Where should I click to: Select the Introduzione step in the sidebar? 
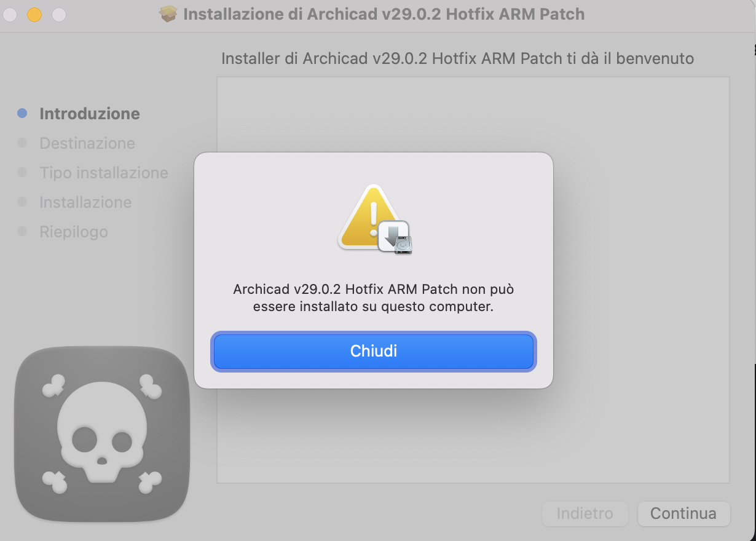[x=90, y=114]
